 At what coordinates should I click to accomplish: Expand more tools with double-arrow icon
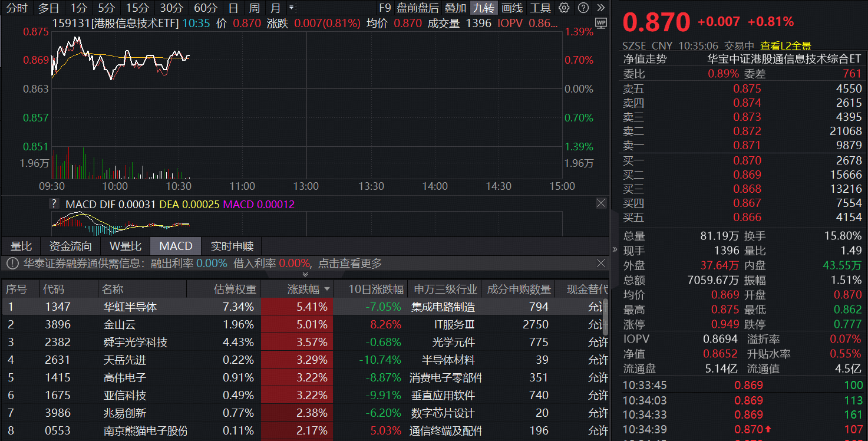tap(600, 8)
